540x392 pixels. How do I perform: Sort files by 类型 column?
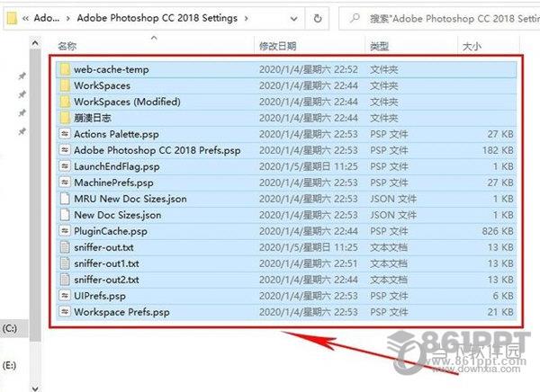[x=380, y=46]
